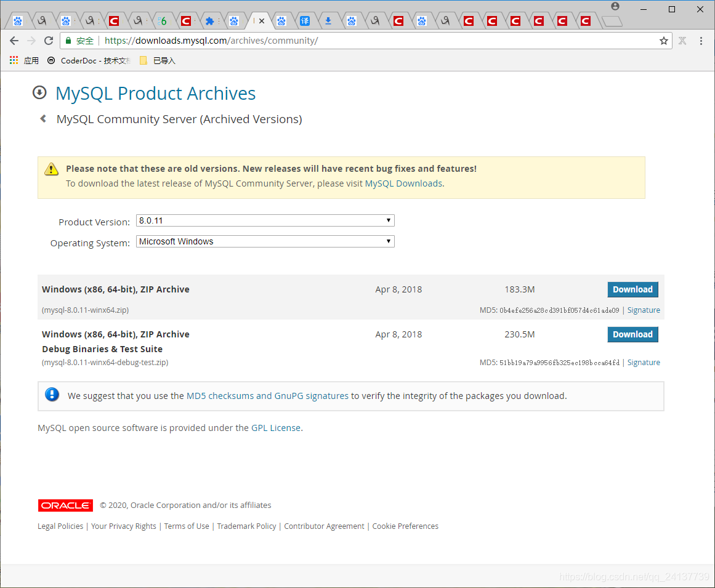Click the X extension icon beside the address bar
The image size is (715, 588).
682,41
